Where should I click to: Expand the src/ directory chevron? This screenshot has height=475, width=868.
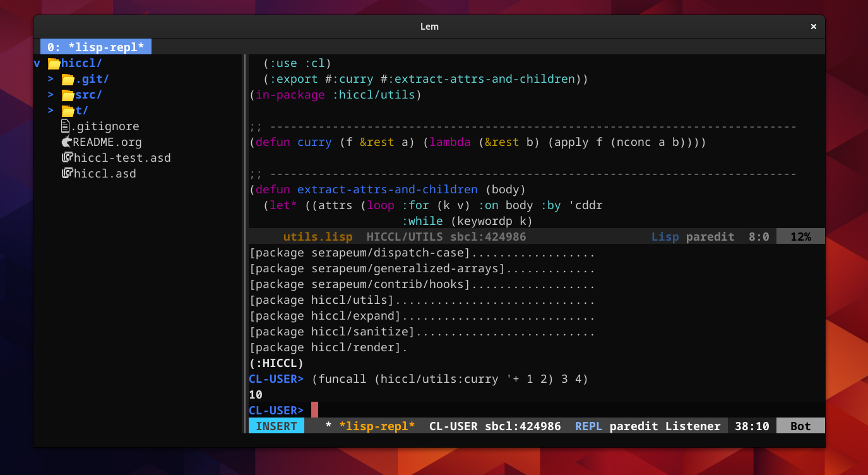click(x=51, y=94)
